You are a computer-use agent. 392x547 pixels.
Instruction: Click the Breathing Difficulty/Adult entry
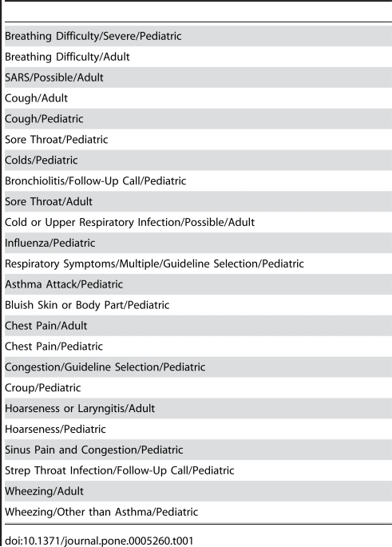(x=198, y=57)
